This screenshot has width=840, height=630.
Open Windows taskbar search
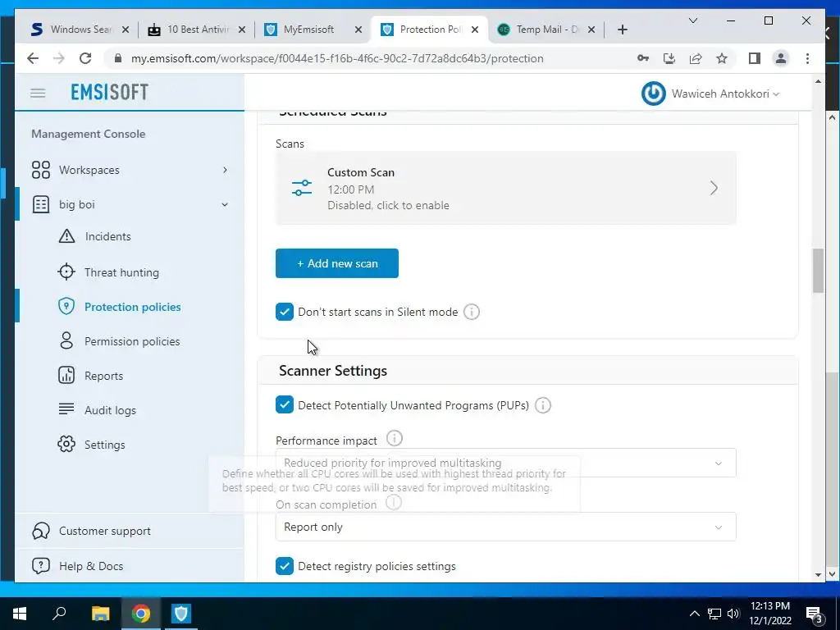coord(59,614)
